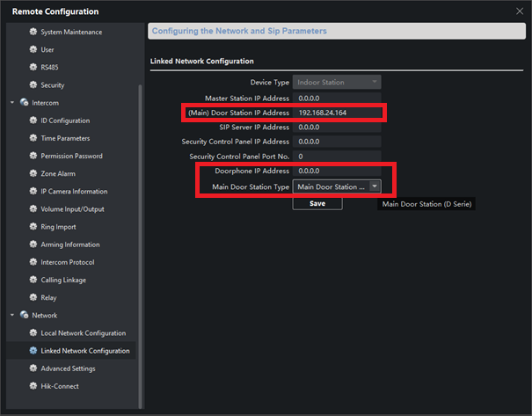Screen dimensions: 532x416
Task: Click the Network section globe icon
Action: click(x=23, y=316)
